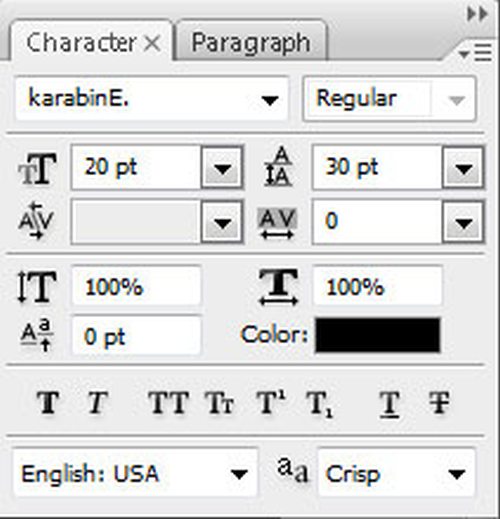Collapse panel with double-arrow button
The width and height of the screenshot is (500, 519).
tap(477, 14)
